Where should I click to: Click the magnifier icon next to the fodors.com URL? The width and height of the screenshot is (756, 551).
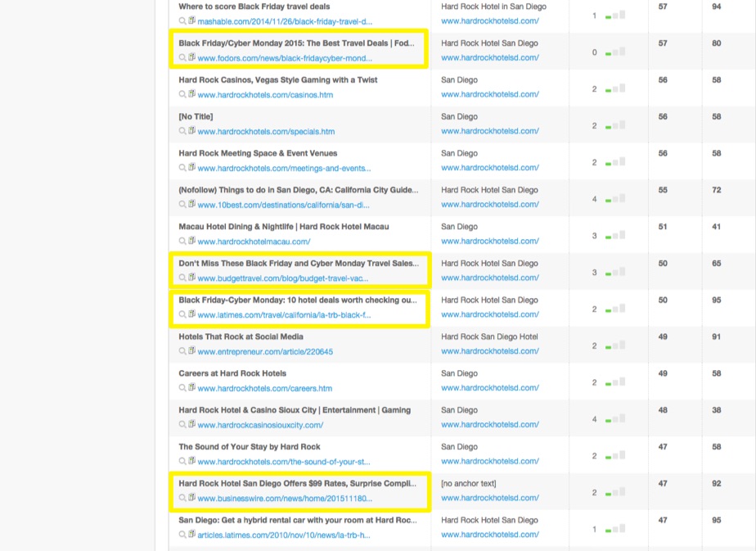tap(182, 57)
